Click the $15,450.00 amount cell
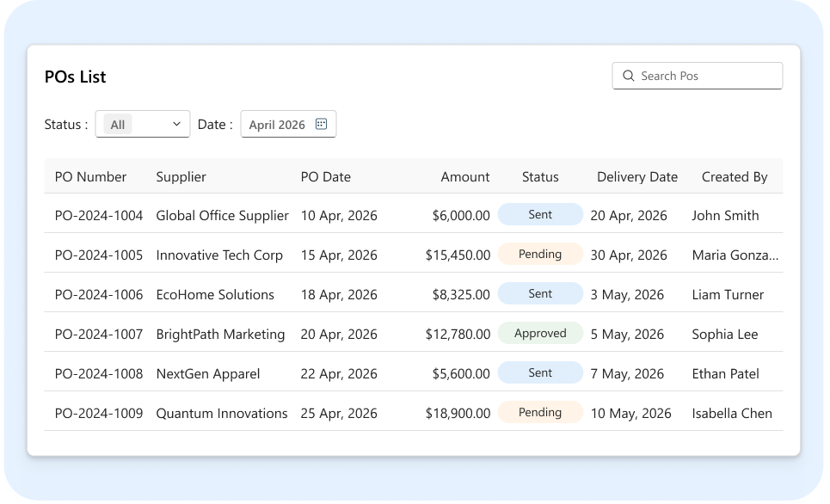830x504 pixels. [458, 255]
